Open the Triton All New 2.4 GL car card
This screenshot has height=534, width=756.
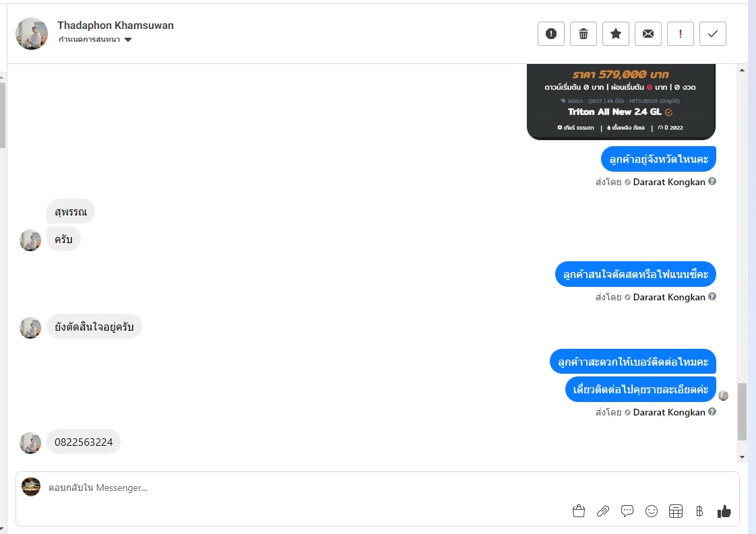tap(621, 101)
